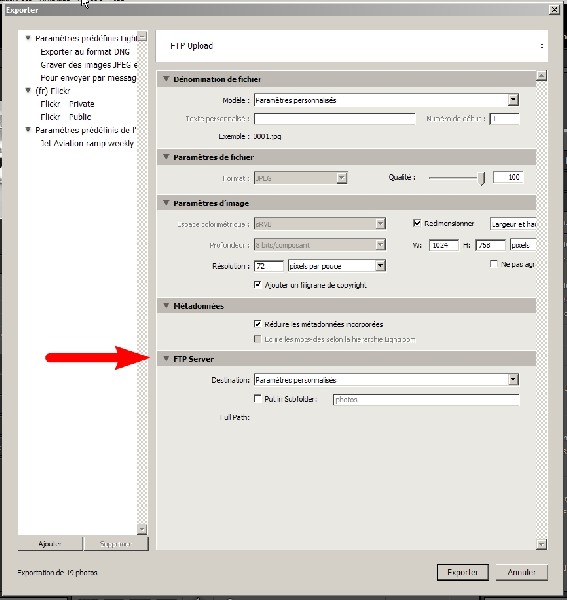Collapse the Paramètres de fichier section triangle
Viewport: 567px width, 600px height.
tap(166, 157)
